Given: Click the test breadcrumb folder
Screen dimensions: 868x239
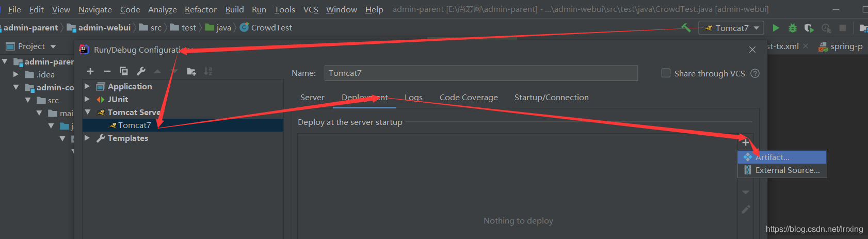Looking at the screenshot, I should coord(184,28).
